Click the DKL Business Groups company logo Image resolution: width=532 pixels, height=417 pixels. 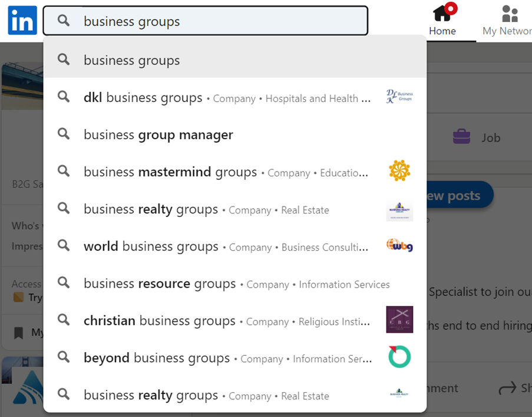point(399,97)
